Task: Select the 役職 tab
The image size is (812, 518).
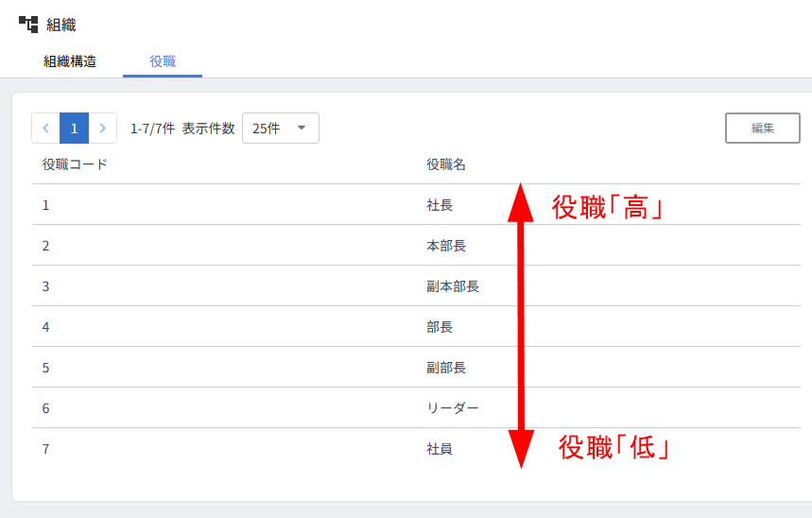Action: click(163, 61)
